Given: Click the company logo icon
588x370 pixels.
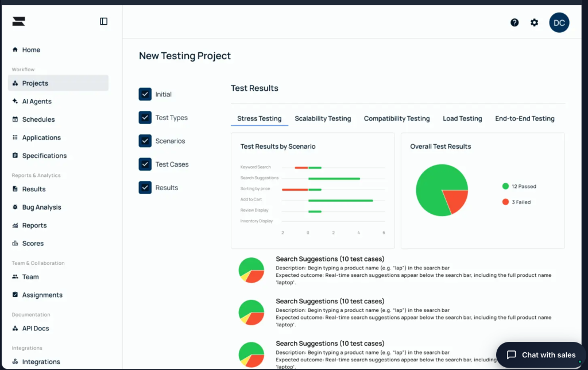Looking at the screenshot, I should [x=19, y=21].
